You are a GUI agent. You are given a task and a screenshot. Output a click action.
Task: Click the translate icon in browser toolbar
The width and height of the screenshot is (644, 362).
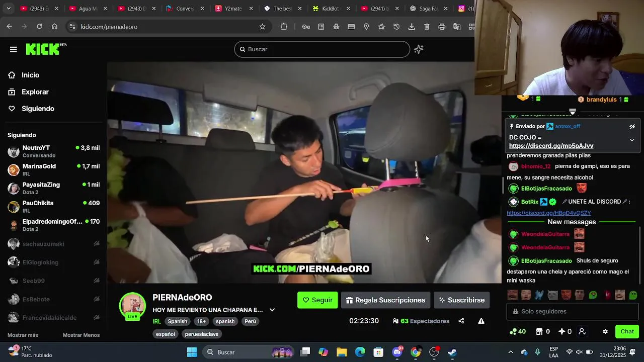[x=457, y=27]
